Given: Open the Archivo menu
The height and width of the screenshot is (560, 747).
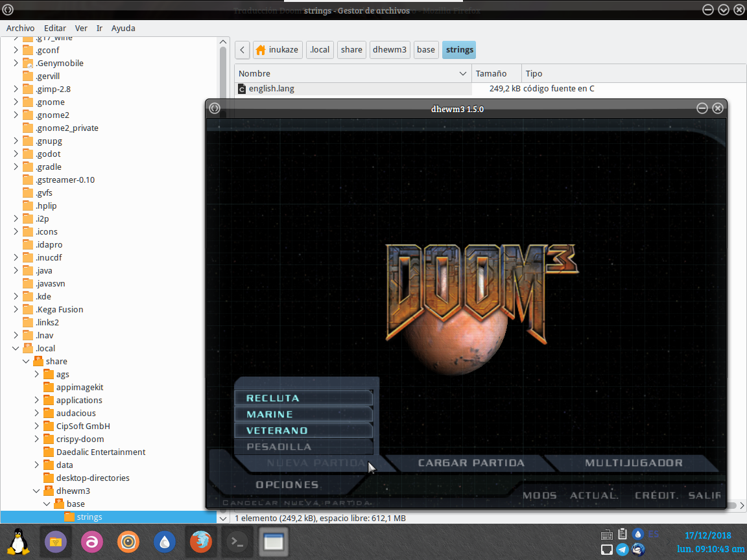Looking at the screenshot, I should (x=21, y=28).
